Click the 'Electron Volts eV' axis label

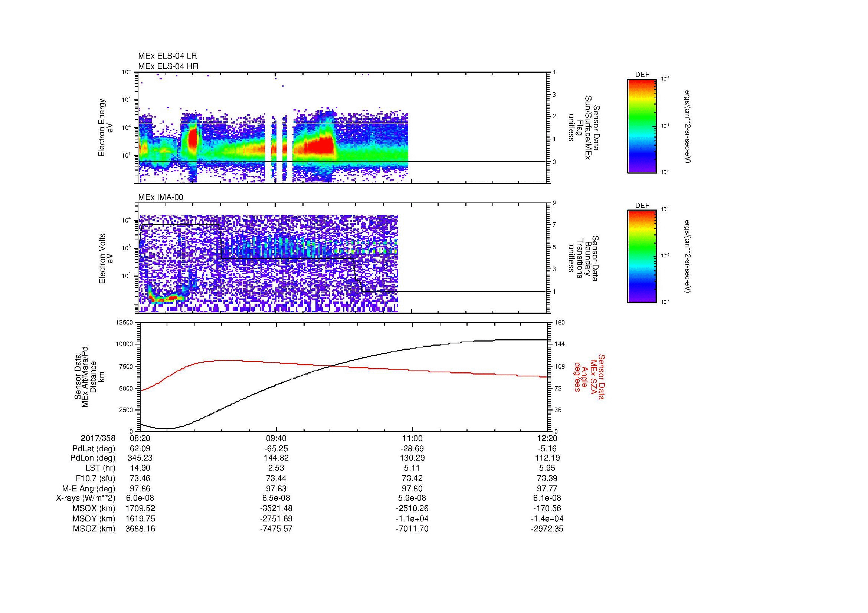(106, 258)
